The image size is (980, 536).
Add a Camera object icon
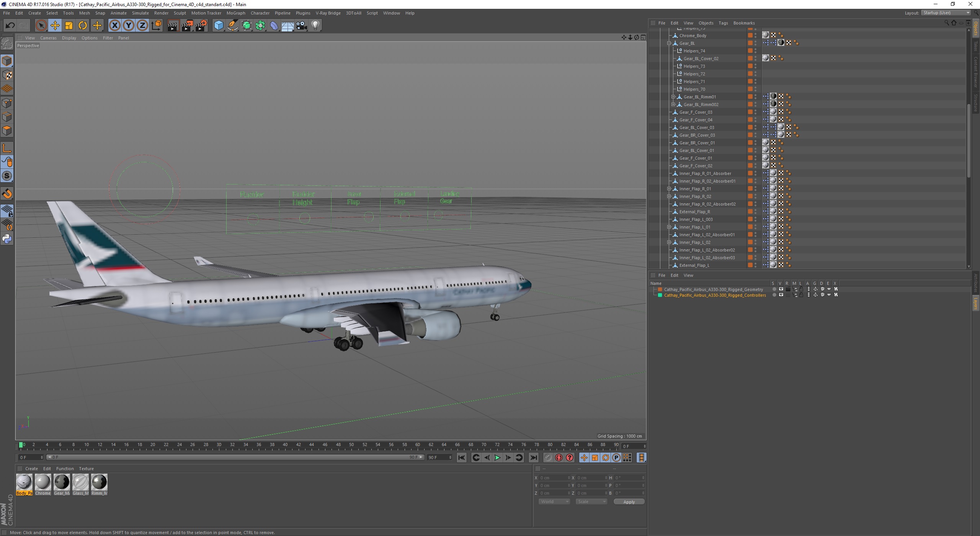[302, 26]
